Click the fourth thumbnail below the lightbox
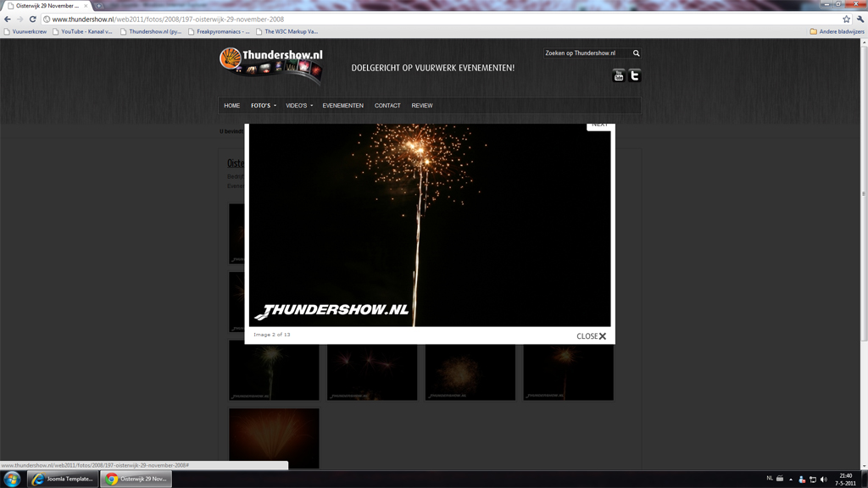Image resolution: width=868 pixels, height=488 pixels. pyautogui.click(x=569, y=372)
